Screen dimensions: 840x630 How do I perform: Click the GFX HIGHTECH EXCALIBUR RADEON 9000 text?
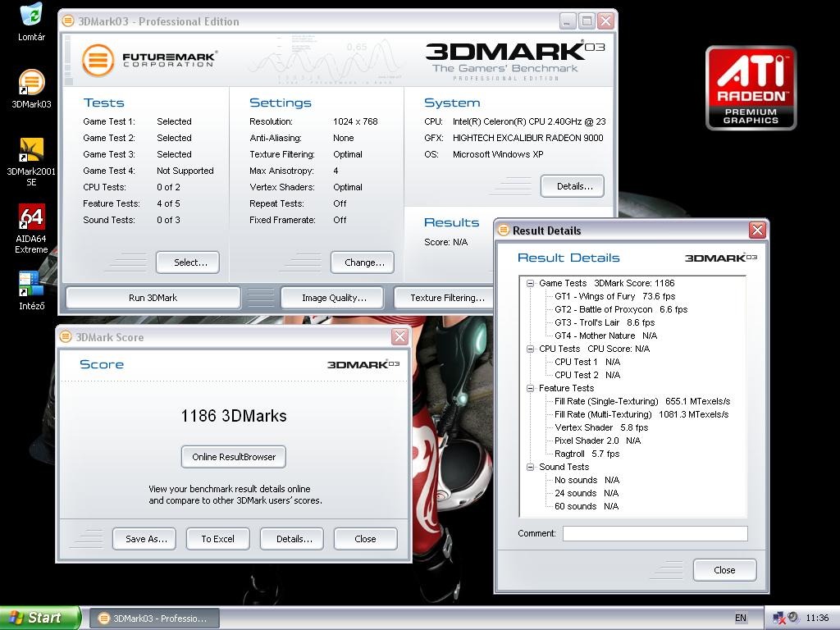point(527,138)
